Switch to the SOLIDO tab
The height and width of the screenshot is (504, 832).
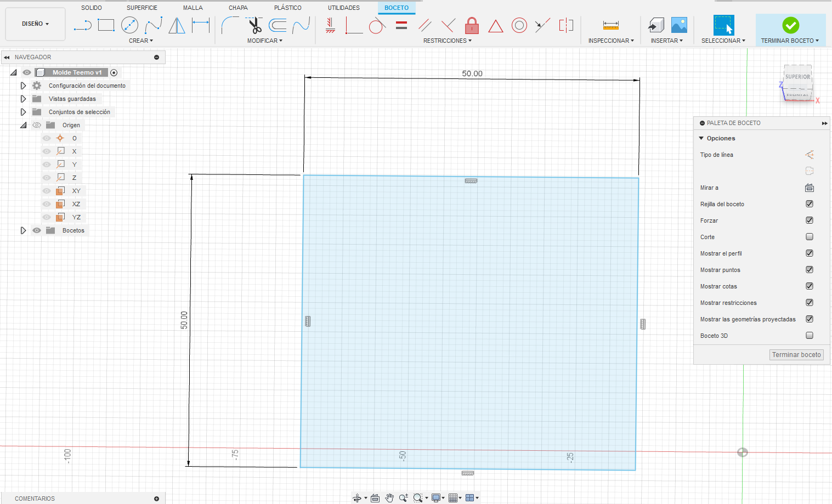[x=91, y=7]
